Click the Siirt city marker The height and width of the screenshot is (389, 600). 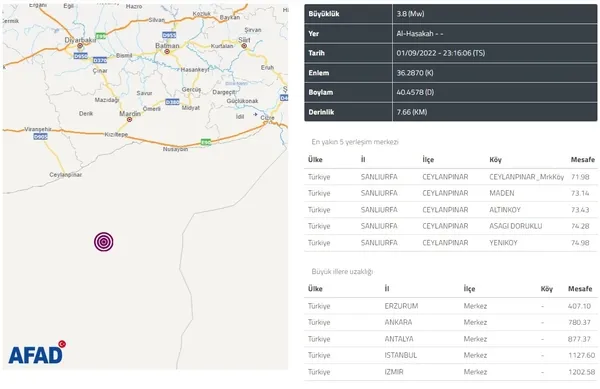pos(244,46)
